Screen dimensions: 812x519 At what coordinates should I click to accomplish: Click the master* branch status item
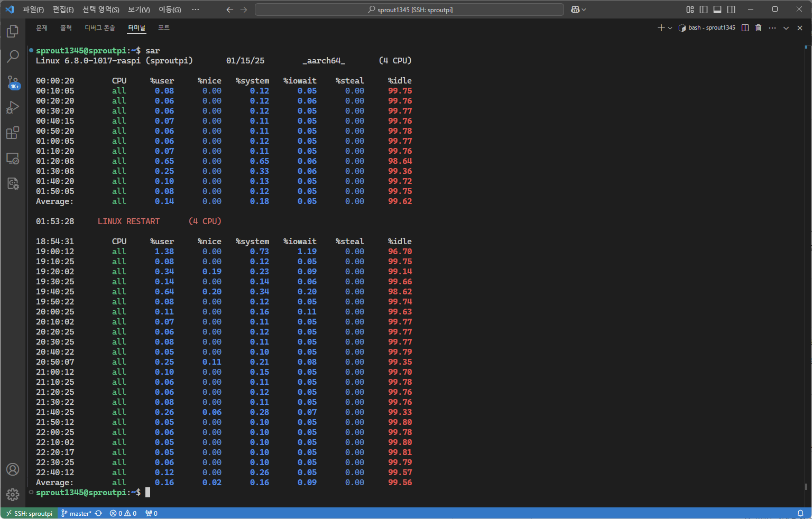77,513
